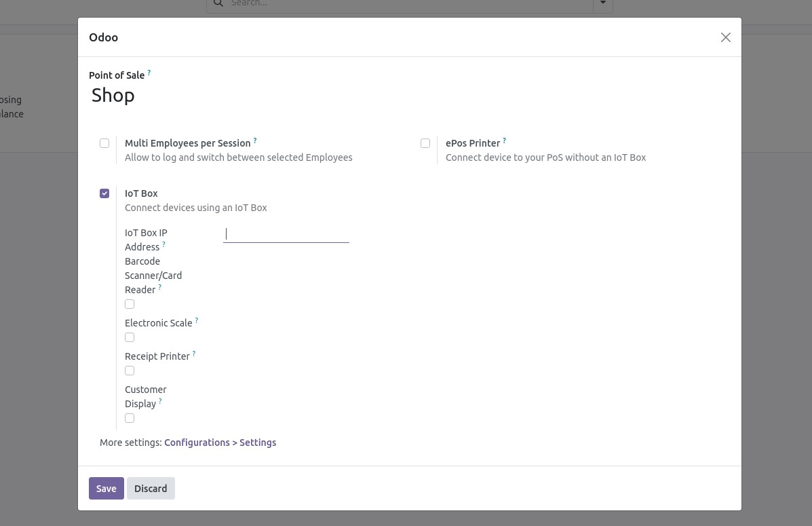Open Configurations > Settings link
This screenshot has height=526, width=812.
point(220,443)
